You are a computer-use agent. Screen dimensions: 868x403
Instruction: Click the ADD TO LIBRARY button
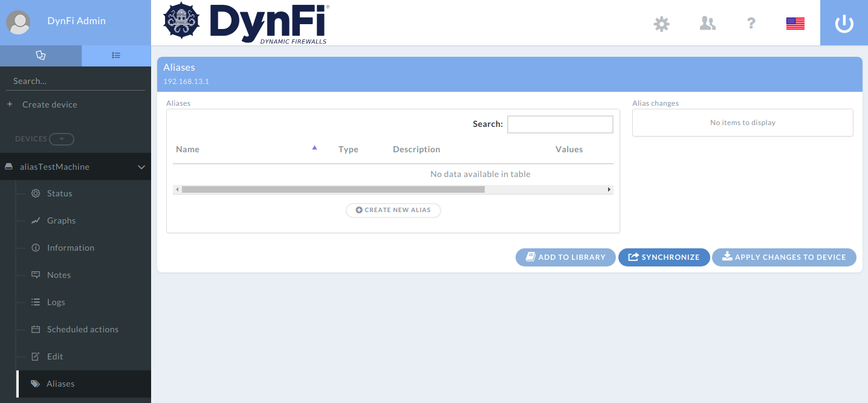[x=565, y=257]
